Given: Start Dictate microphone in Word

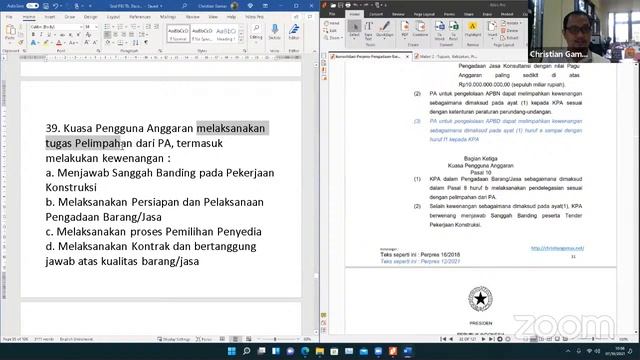Looking at the screenshot, I should point(275,32).
